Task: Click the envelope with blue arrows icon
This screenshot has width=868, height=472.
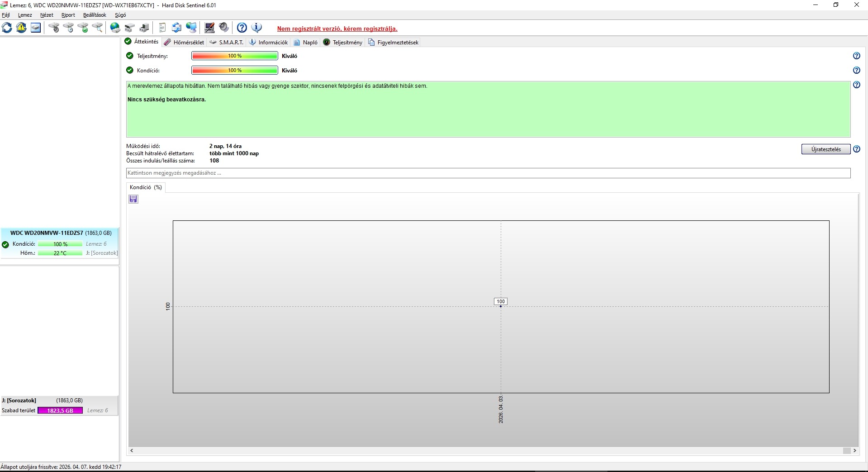Action: point(177,28)
